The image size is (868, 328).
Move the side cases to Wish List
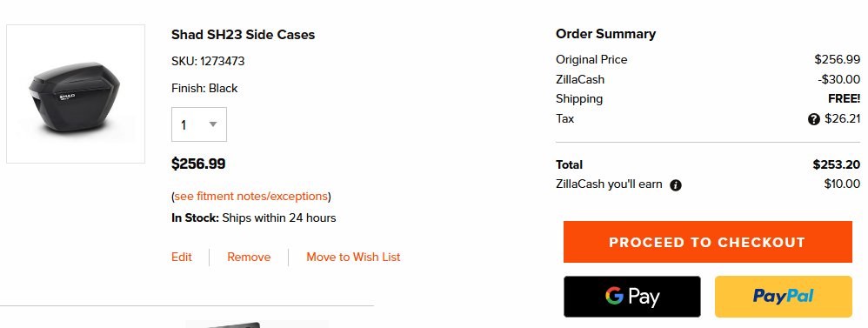coord(353,257)
